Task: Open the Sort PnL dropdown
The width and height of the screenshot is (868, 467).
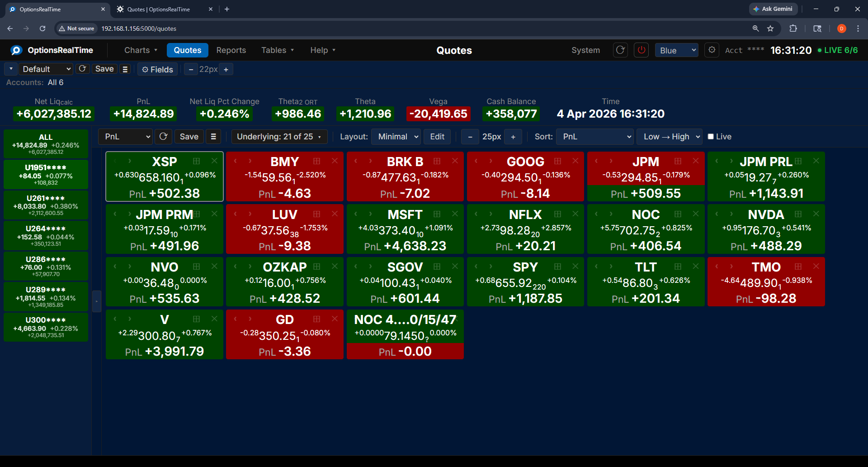Action: pyautogui.click(x=595, y=137)
